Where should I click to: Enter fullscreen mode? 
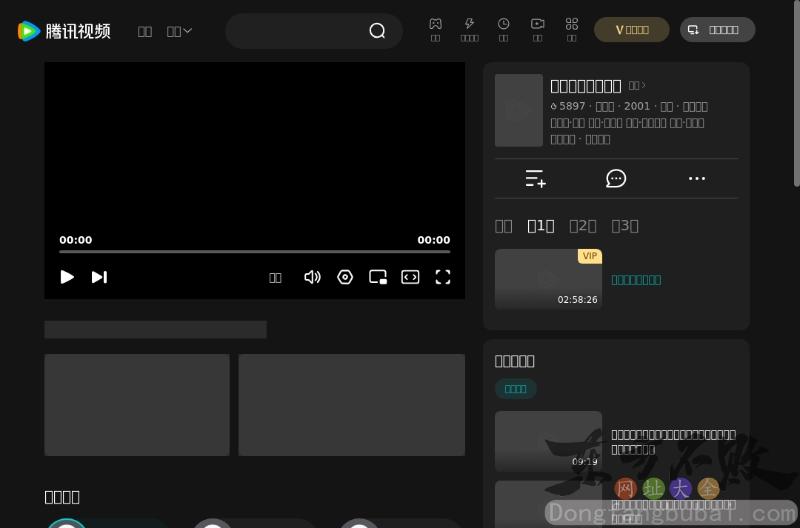click(x=443, y=277)
